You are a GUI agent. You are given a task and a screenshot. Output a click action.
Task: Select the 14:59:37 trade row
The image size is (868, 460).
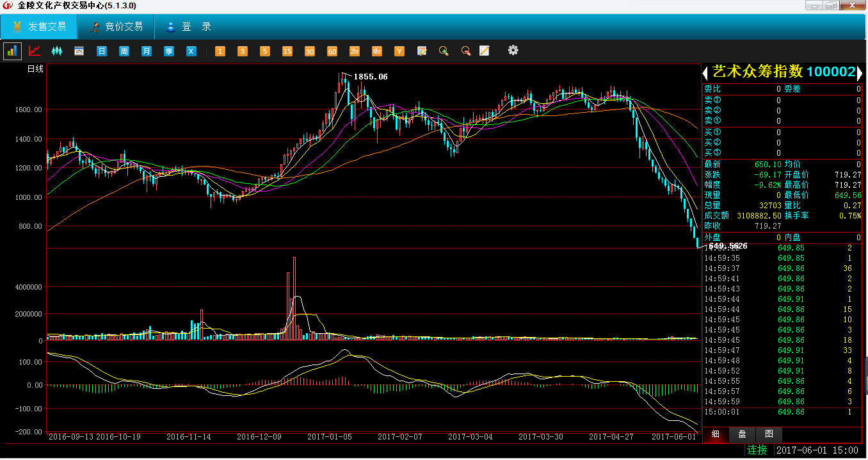[x=782, y=268]
